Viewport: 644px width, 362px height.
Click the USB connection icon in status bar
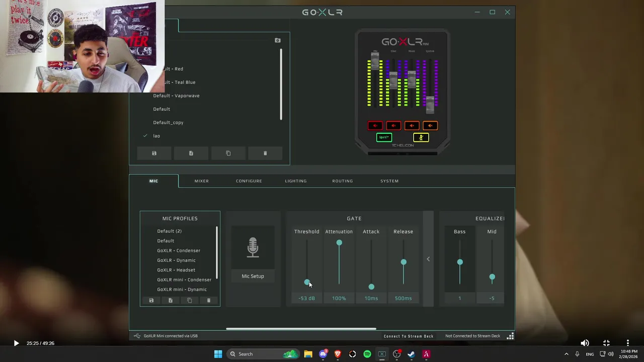[137, 336]
